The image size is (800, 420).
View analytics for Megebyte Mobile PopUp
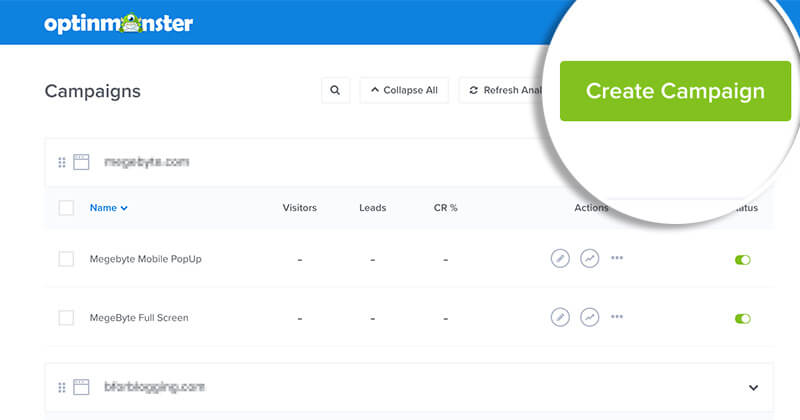[x=589, y=258]
